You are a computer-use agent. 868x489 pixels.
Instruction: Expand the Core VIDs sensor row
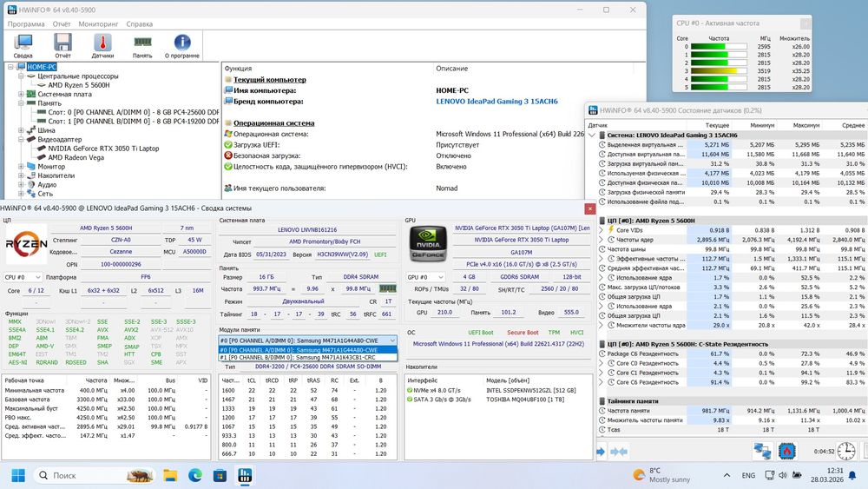[x=602, y=230]
